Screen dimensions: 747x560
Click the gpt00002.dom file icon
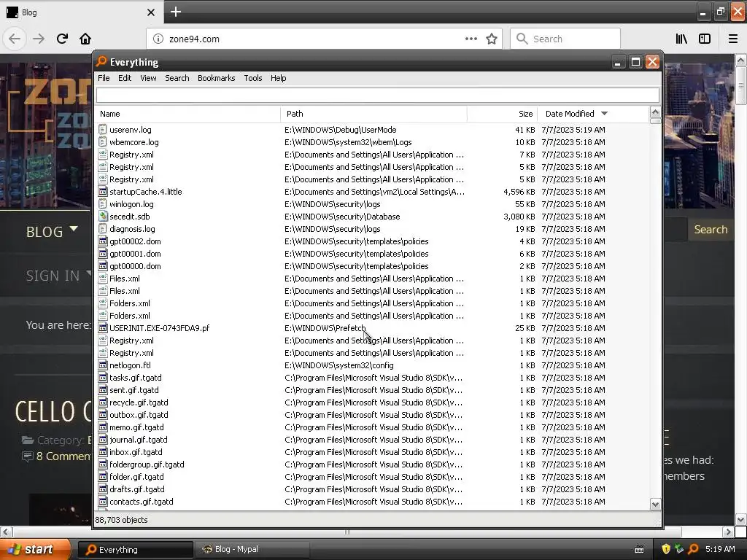tap(102, 241)
